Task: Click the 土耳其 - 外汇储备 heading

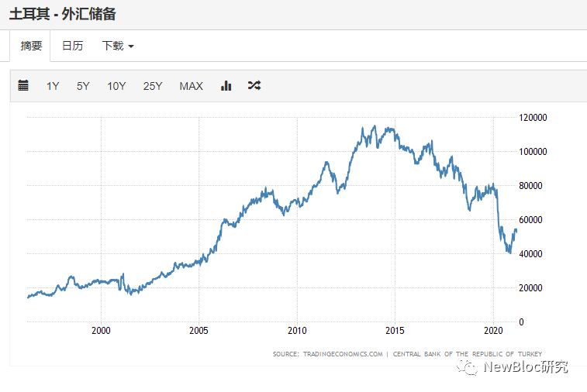Action: [x=63, y=14]
